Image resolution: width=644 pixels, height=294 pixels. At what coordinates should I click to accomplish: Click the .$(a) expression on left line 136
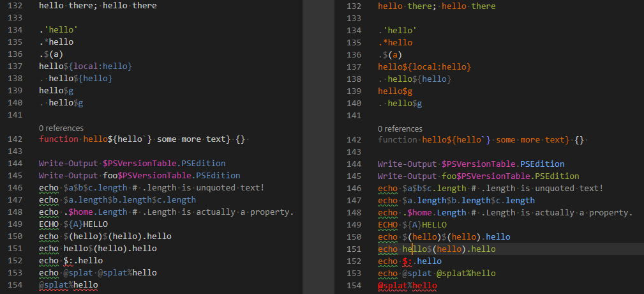coord(51,54)
